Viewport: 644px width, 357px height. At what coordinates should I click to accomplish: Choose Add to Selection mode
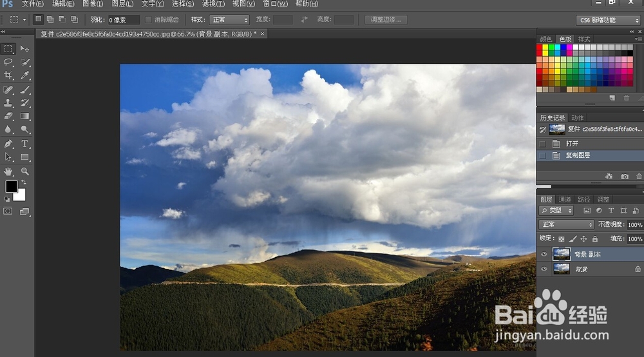point(50,19)
